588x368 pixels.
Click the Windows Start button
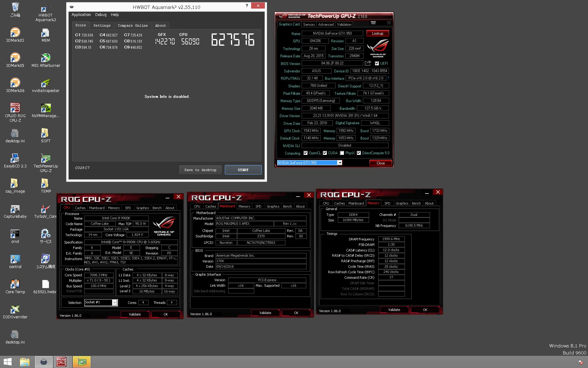[x=7, y=362]
